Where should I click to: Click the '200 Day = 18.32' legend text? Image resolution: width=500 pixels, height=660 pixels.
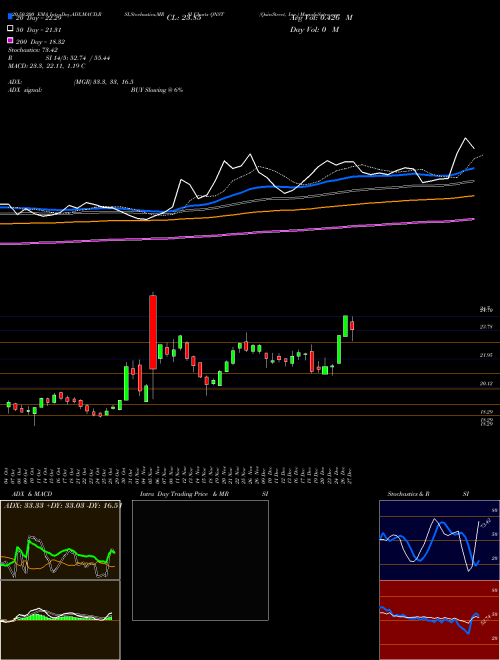point(40,42)
